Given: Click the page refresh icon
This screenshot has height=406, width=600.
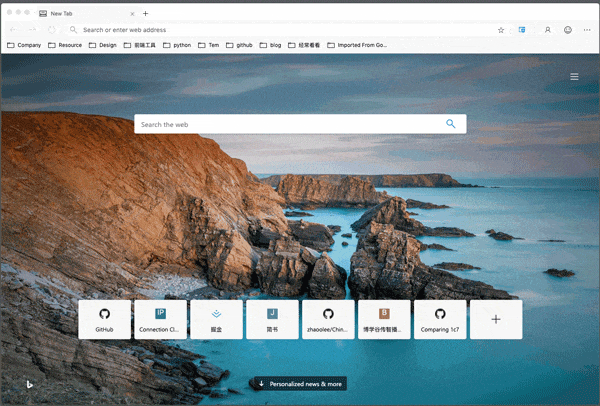Looking at the screenshot, I should click(x=52, y=30).
